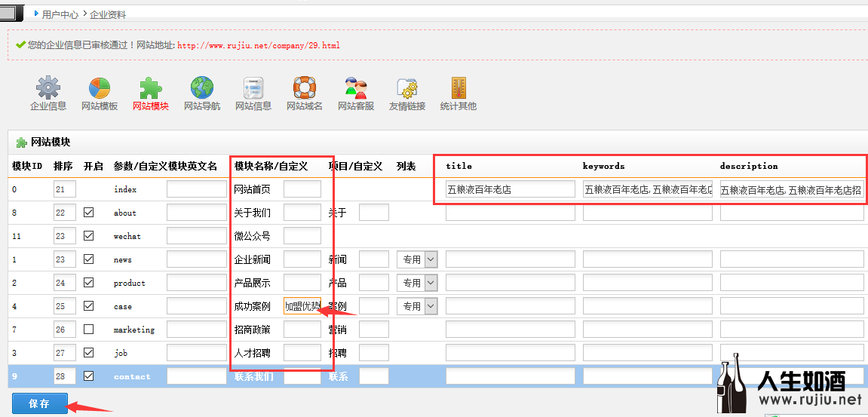Edit the 成功案例 custom name field
The image size is (868, 417).
[302, 305]
